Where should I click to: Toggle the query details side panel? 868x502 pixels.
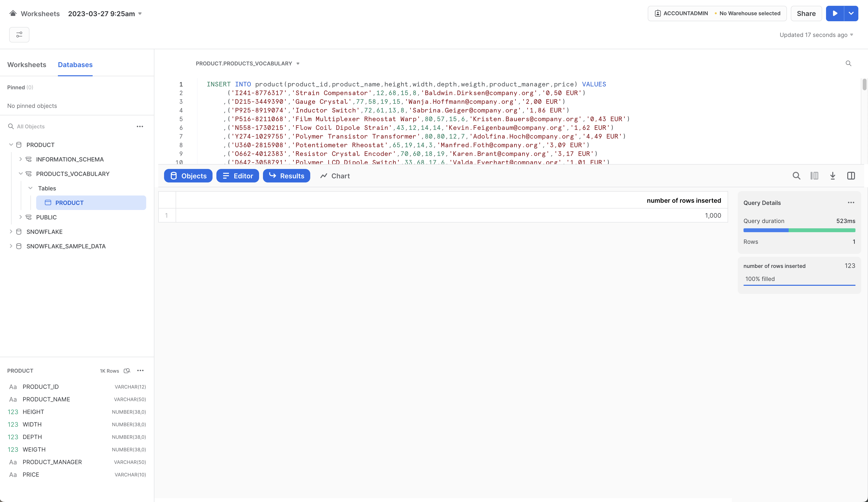click(851, 176)
